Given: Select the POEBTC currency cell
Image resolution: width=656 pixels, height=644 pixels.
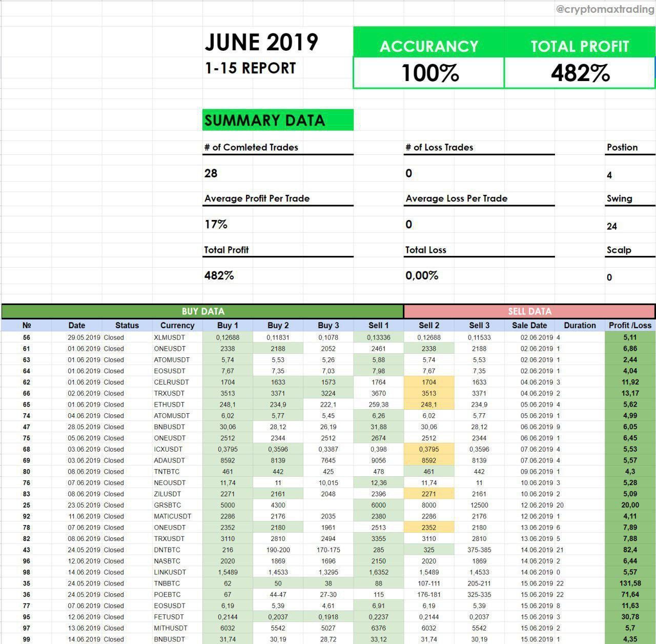Looking at the screenshot, I should tap(177, 595).
